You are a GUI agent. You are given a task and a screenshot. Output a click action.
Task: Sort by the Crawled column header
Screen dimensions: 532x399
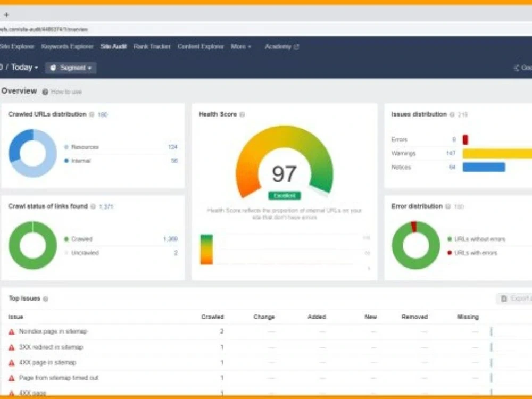[x=212, y=317]
